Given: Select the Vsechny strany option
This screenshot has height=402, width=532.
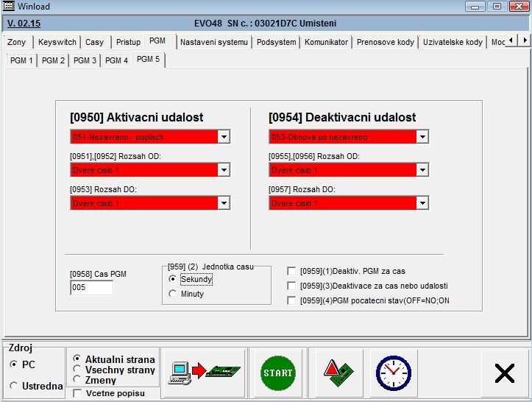Looking at the screenshot, I should click(77, 370).
